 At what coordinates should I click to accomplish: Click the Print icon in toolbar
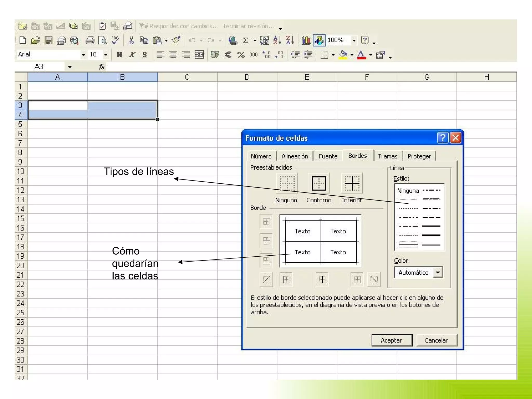coord(90,40)
